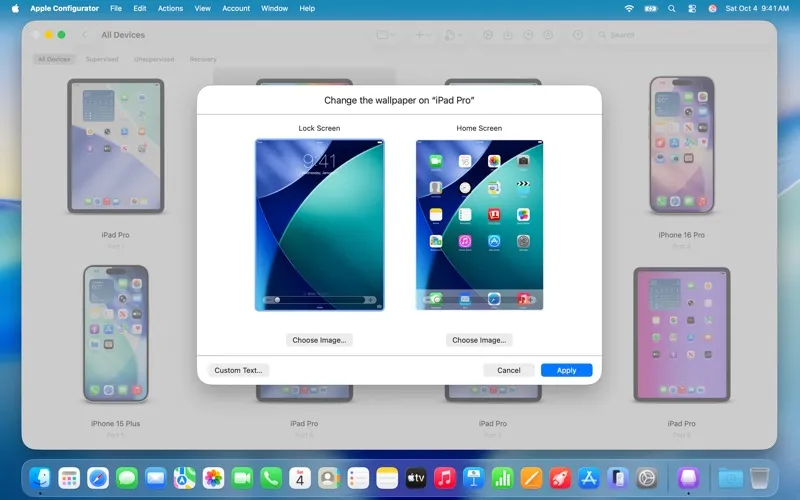Viewport: 800px width, 500px height.
Task: Open the App Store from the Dock
Action: (x=589, y=479)
